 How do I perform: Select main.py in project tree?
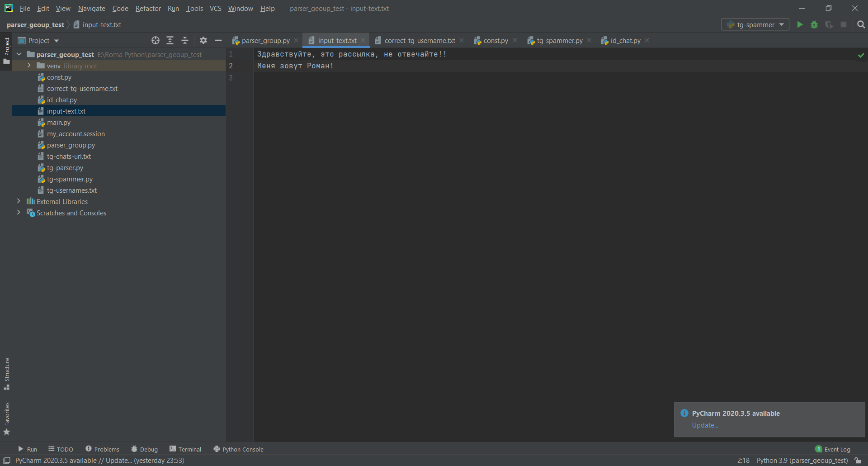[119, 122]
